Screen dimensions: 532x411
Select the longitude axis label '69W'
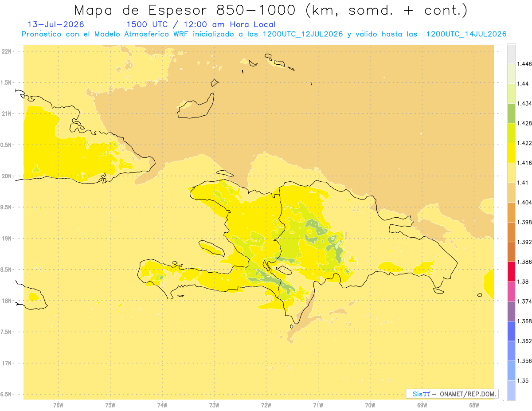point(422,405)
